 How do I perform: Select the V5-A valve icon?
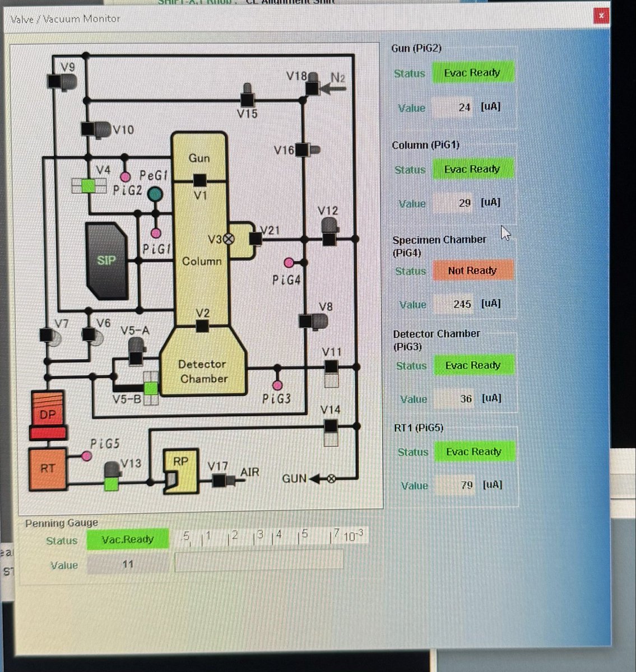136,352
